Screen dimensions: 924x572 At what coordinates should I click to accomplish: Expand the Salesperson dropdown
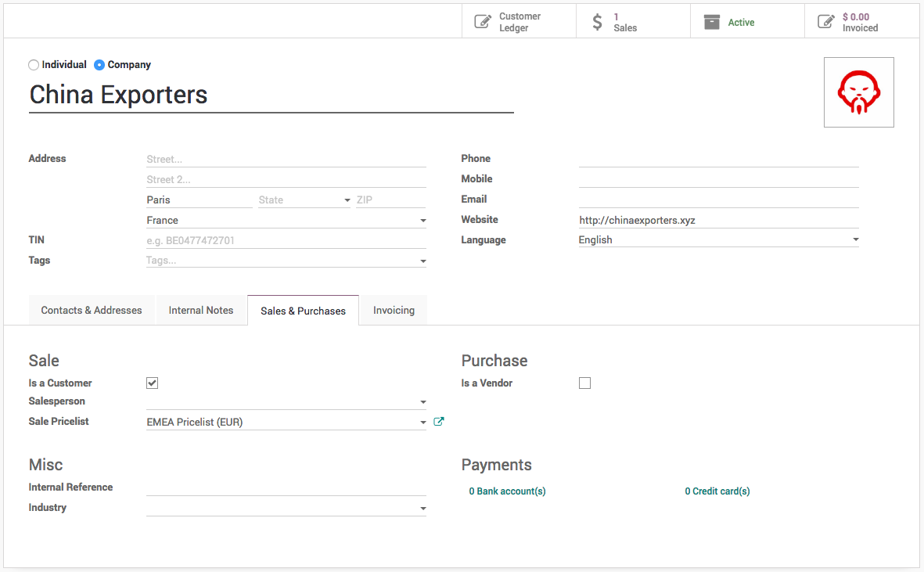pyautogui.click(x=422, y=402)
